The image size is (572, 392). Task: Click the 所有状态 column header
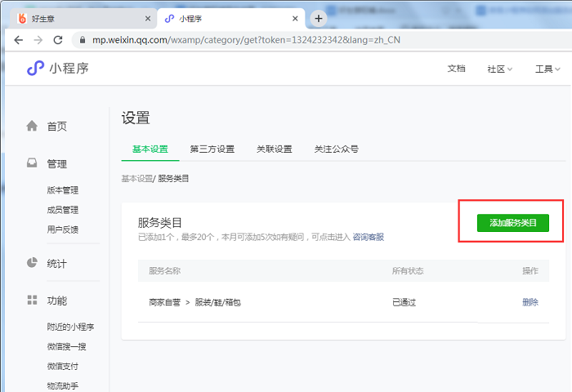click(408, 270)
